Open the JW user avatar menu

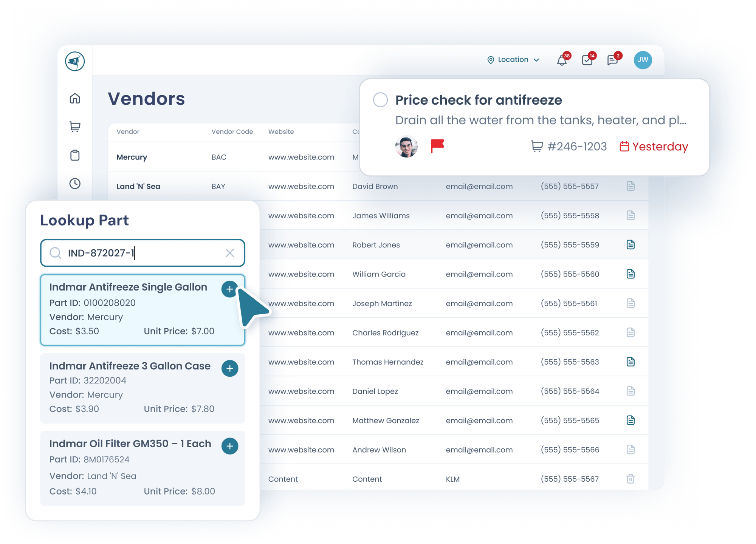(643, 60)
